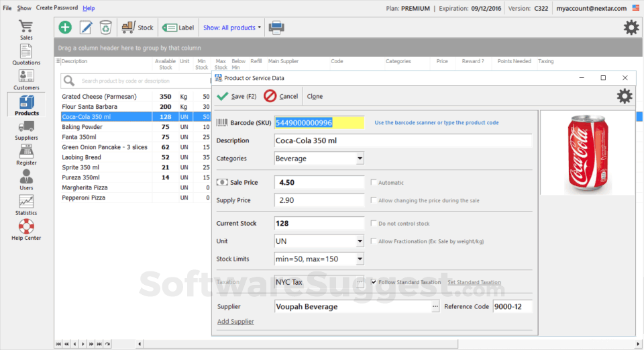Click the Sale Price input field

[x=319, y=183]
